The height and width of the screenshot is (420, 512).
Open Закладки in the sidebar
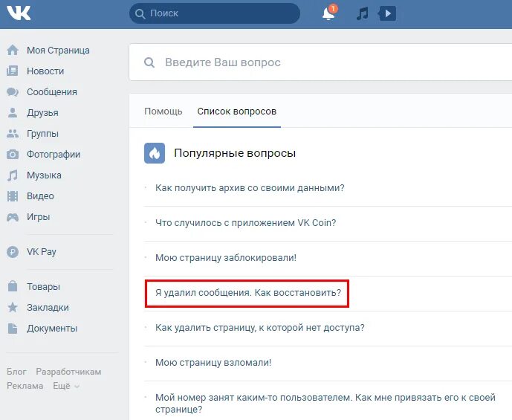coord(48,308)
